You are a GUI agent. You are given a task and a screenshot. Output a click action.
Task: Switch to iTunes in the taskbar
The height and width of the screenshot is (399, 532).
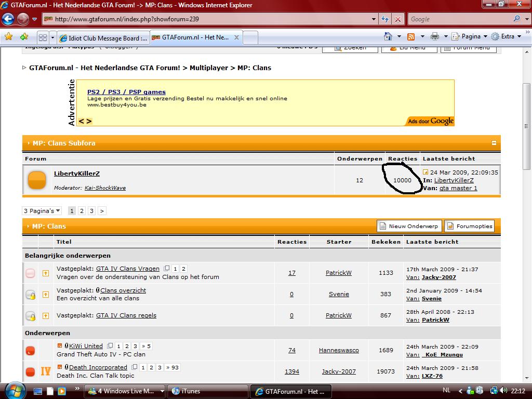click(207, 391)
